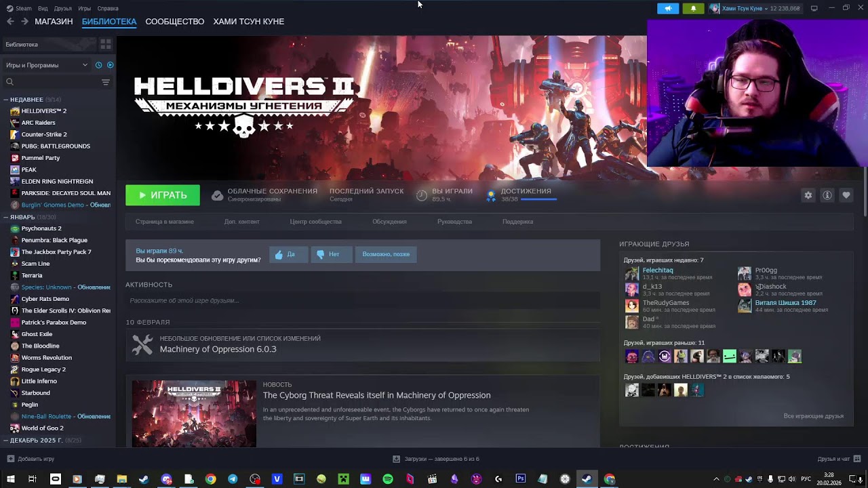Open friend Виталя Шишка 1987
The image size is (868, 488).
785,303
